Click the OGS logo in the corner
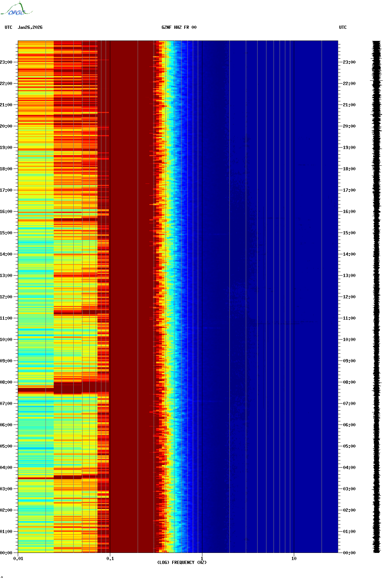The height and width of the screenshot is (581, 392). click(16, 9)
